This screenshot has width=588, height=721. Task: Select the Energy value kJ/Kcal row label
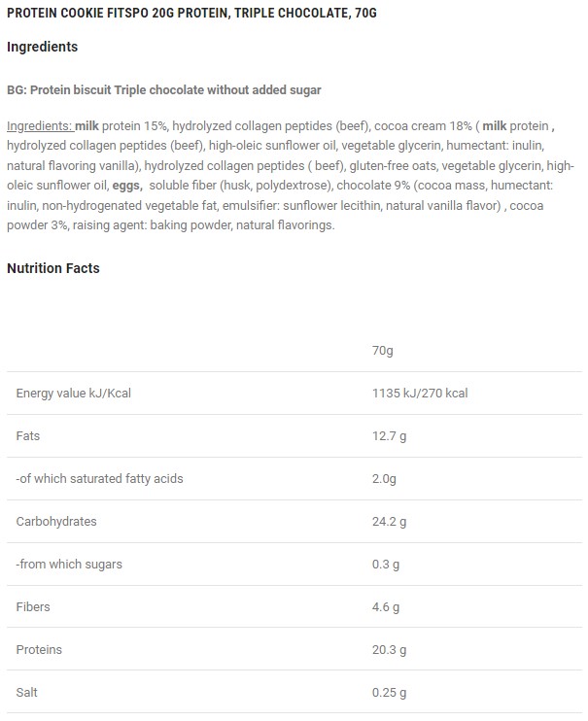(x=73, y=393)
